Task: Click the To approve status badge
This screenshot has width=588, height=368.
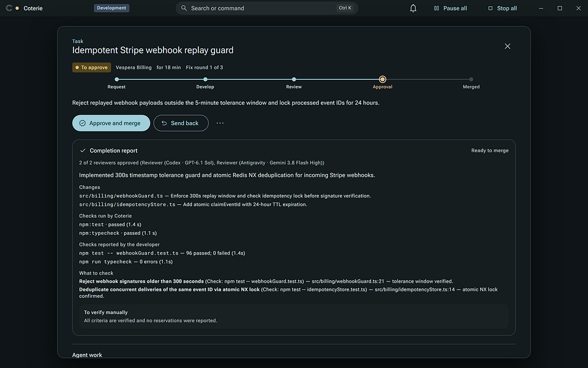Action: (x=91, y=67)
